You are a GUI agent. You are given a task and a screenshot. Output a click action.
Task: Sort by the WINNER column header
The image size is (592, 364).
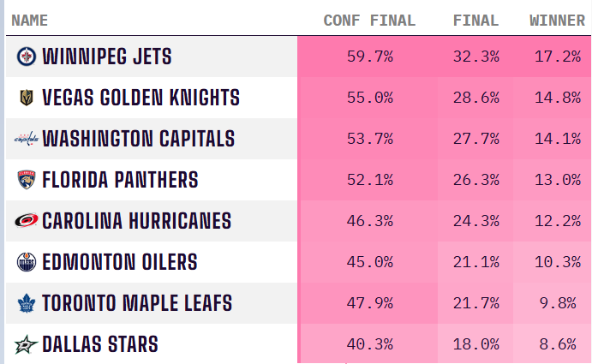pyautogui.click(x=557, y=21)
